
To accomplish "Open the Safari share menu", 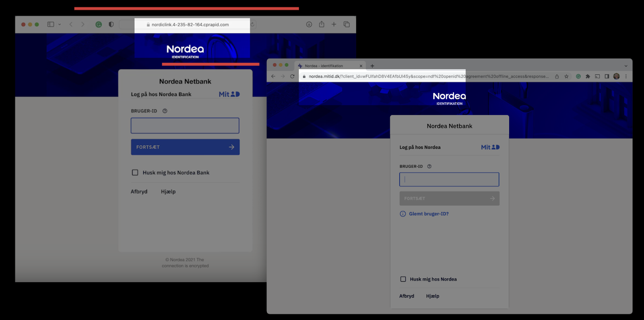I will point(322,24).
